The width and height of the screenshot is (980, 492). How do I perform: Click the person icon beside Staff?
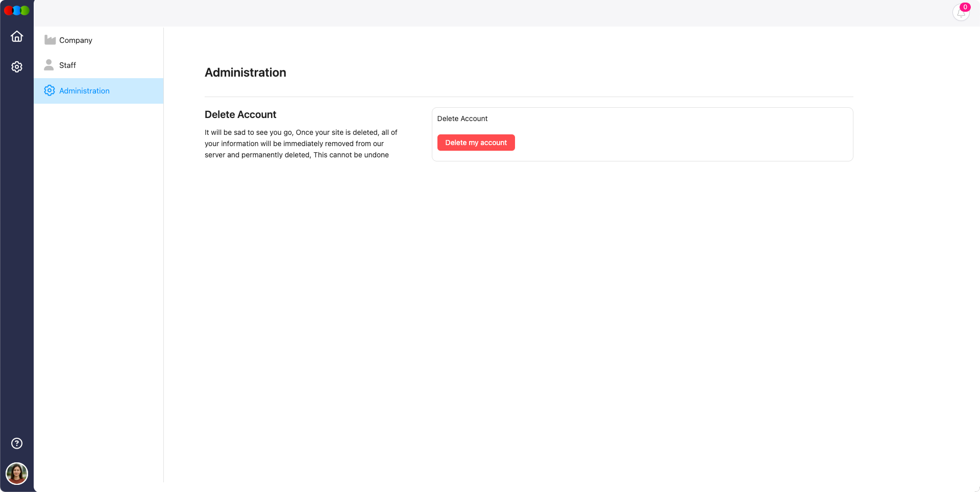tap(48, 65)
